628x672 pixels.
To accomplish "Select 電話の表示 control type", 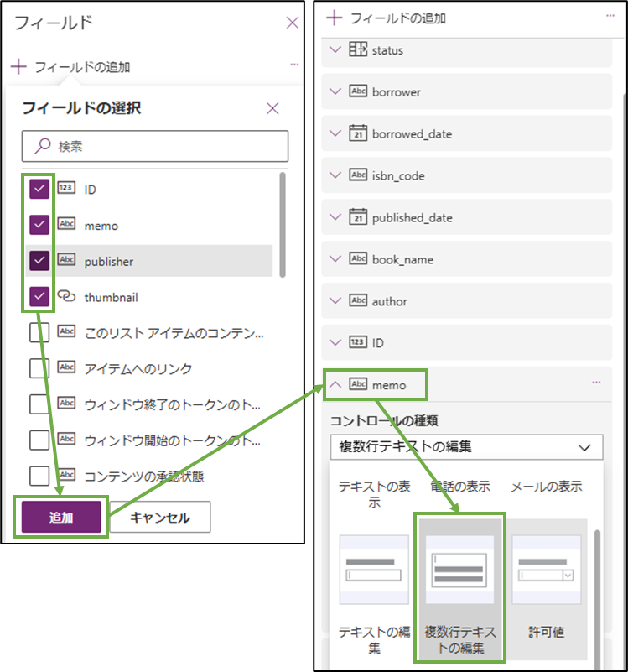I will (459, 487).
